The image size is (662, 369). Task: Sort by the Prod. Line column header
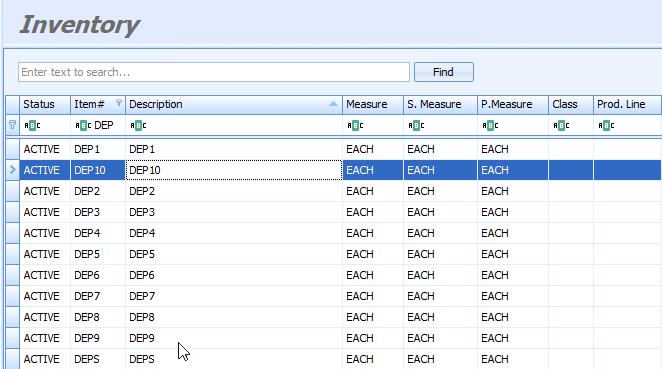[627, 104]
